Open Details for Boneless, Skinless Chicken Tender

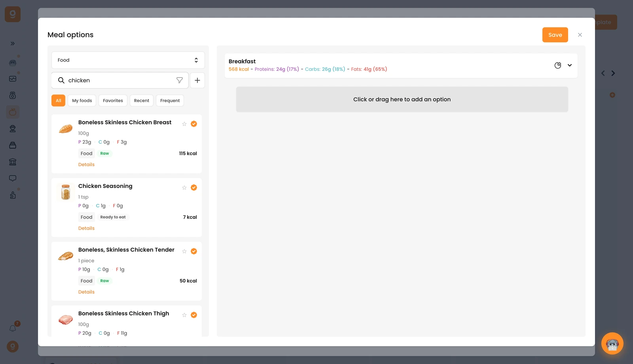[86, 292]
